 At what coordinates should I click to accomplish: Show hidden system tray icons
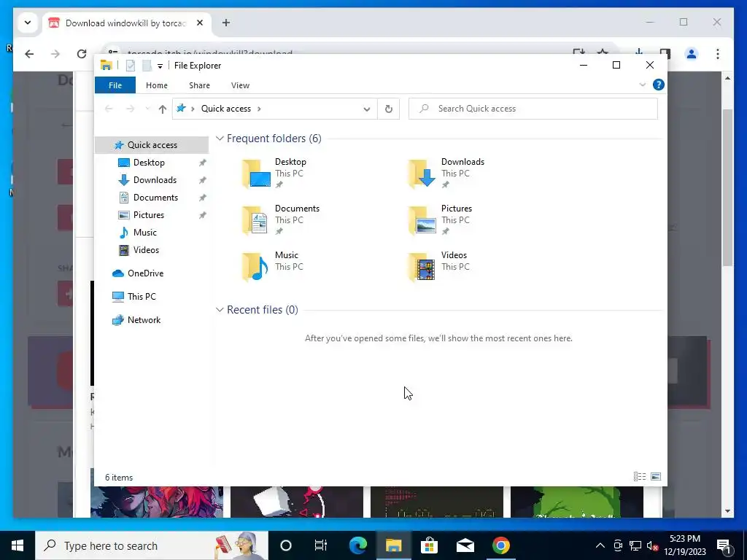[x=600, y=545]
